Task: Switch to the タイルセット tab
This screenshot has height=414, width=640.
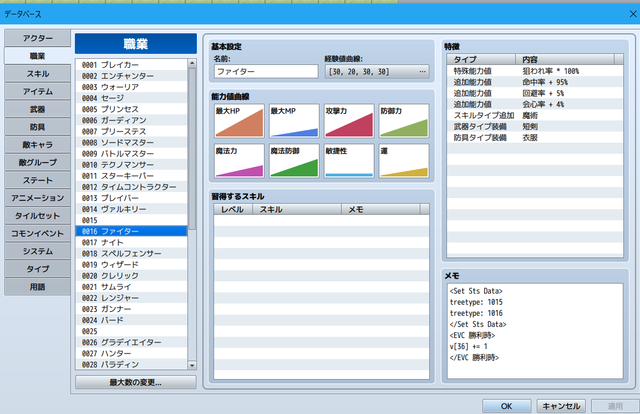Action: pyautogui.click(x=38, y=216)
